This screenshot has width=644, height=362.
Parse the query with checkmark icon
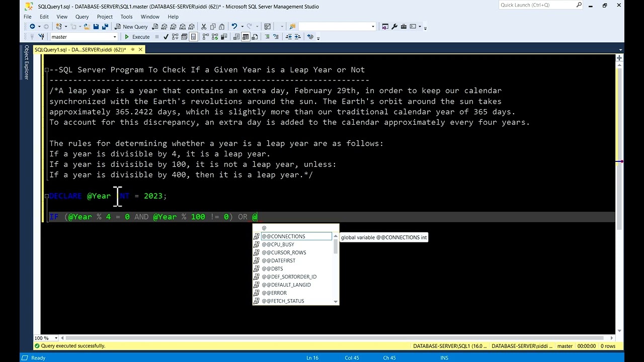(x=166, y=37)
